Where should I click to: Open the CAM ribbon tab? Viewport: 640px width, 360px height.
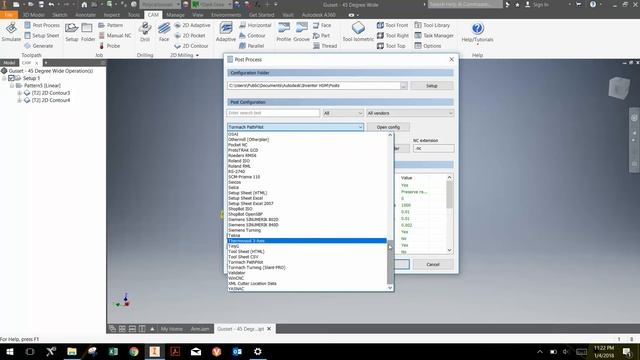[153, 15]
